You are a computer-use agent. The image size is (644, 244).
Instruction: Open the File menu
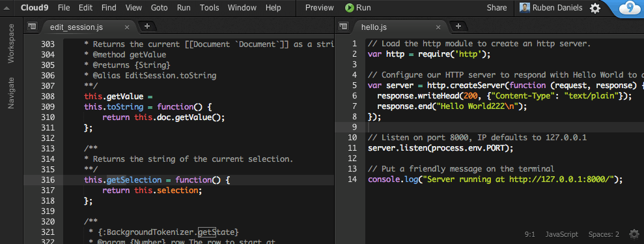point(64,8)
